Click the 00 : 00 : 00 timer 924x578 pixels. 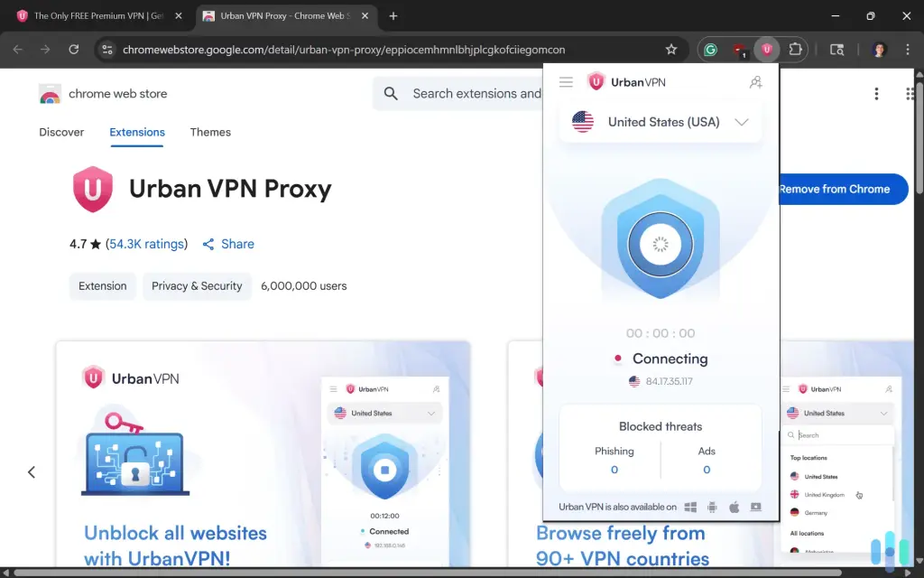[660, 333]
